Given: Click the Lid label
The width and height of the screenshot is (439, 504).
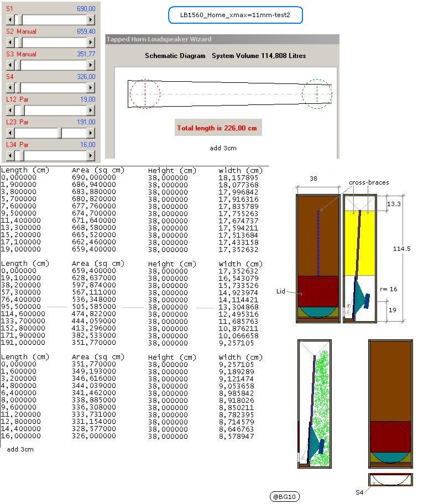Looking at the screenshot, I should (x=281, y=291).
